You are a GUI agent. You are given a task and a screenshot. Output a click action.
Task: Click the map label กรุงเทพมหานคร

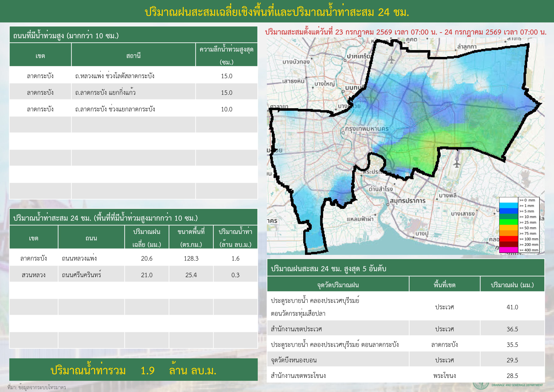[367, 129]
